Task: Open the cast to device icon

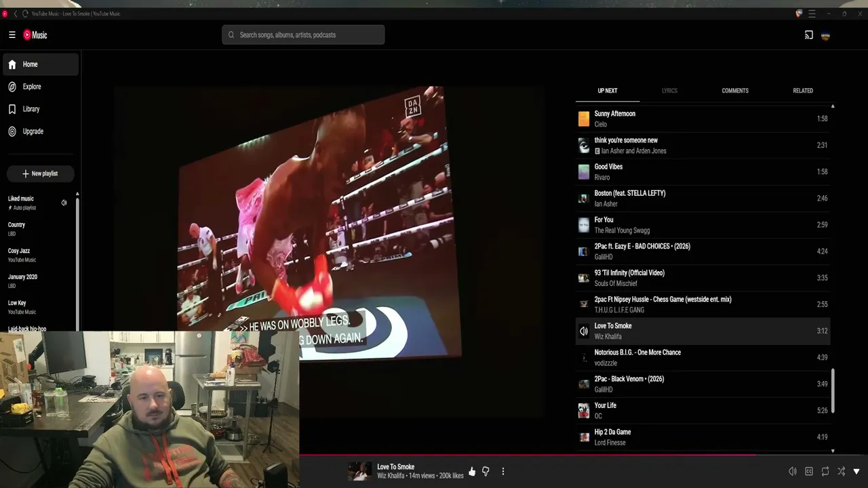Action: pos(809,35)
